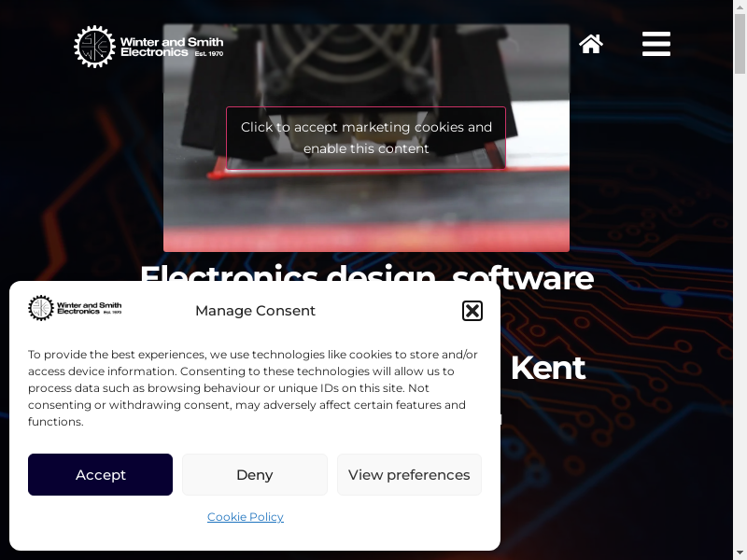
Task: Click the scrollbar up arrow
Action: click(740, 7)
